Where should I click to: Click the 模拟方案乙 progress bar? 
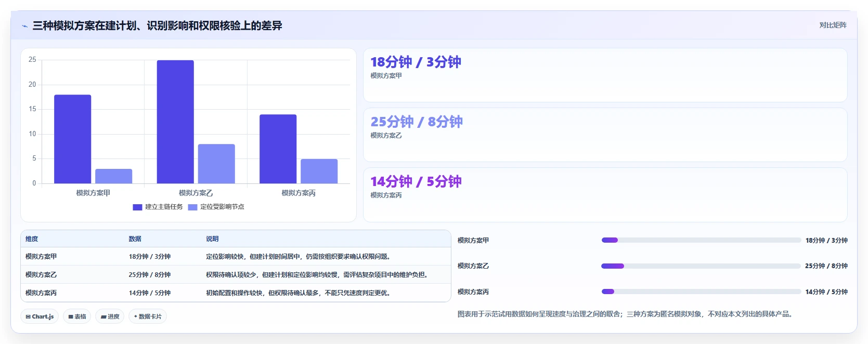click(701, 266)
